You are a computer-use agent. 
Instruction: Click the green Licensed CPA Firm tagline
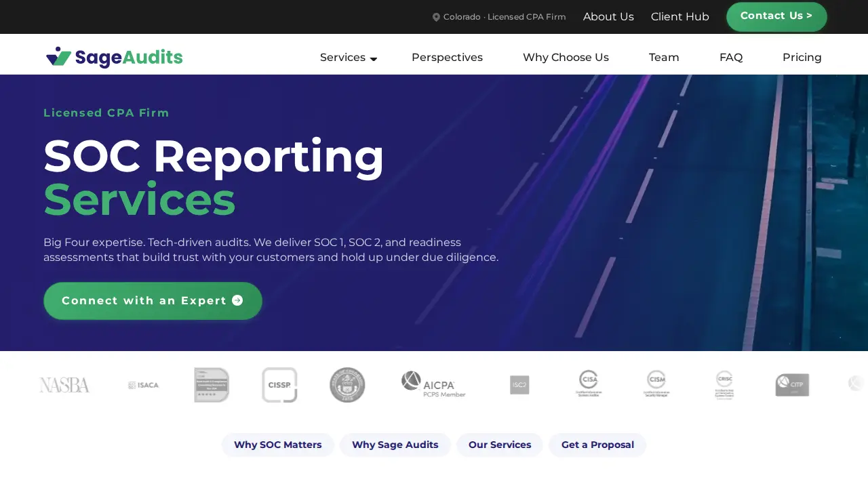(106, 113)
